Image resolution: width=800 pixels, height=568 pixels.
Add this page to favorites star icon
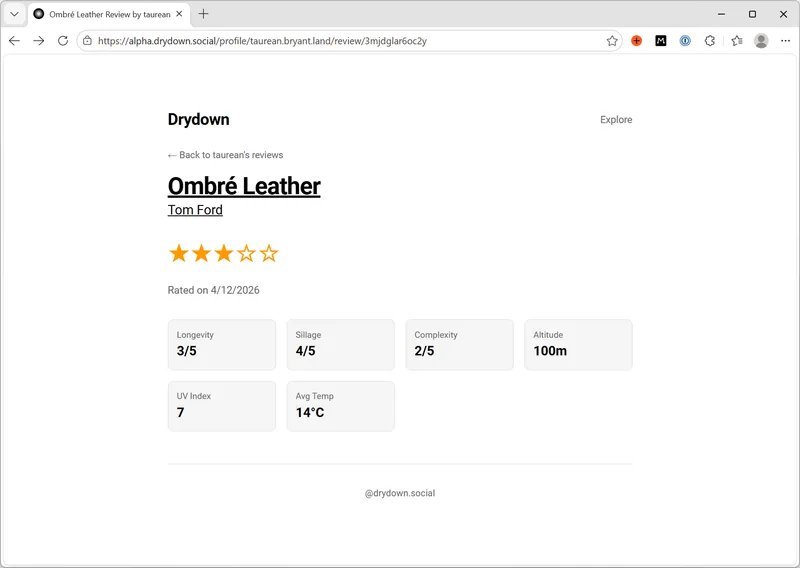click(x=612, y=41)
